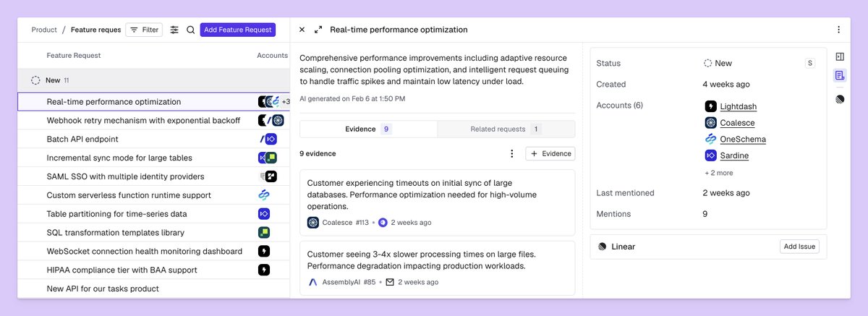Open the Sardine account link
868x316 pixels.
(x=734, y=155)
